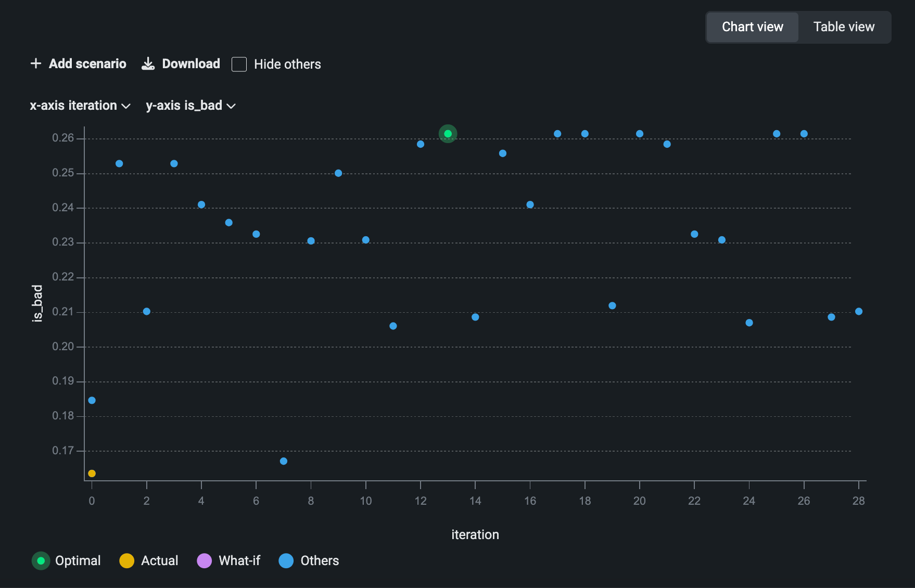Click the blue Others legend swatch
915x588 pixels.
click(x=286, y=560)
